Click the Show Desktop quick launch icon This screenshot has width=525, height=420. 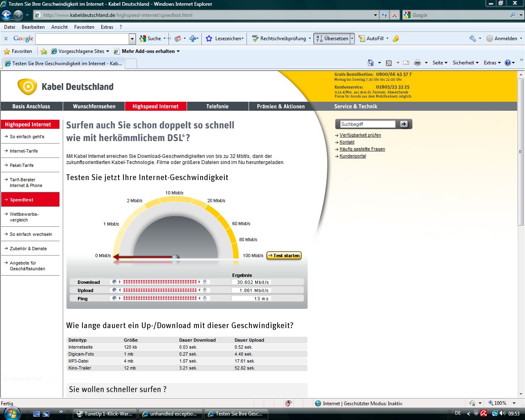pos(37,414)
